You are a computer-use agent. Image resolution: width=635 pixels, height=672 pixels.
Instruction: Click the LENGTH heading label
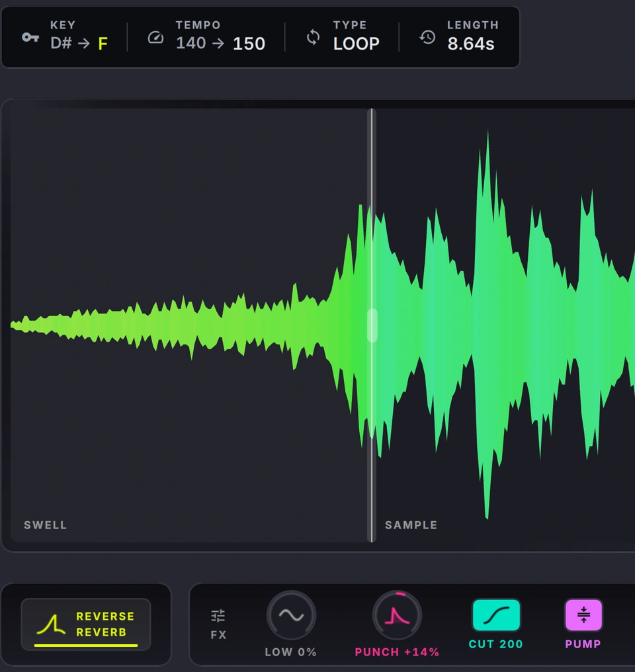click(x=473, y=25)
